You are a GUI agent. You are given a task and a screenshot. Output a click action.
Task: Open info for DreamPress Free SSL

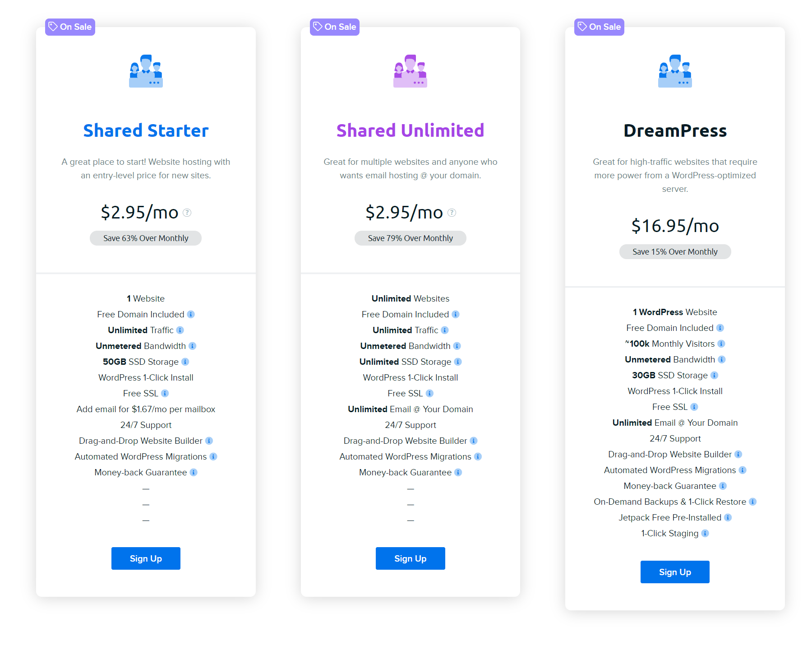coord(694,407)
